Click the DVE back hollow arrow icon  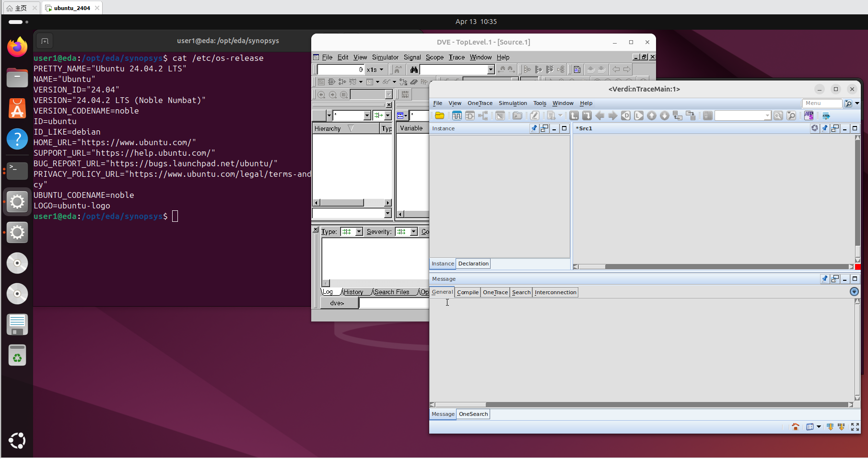(x=616, y=69)
